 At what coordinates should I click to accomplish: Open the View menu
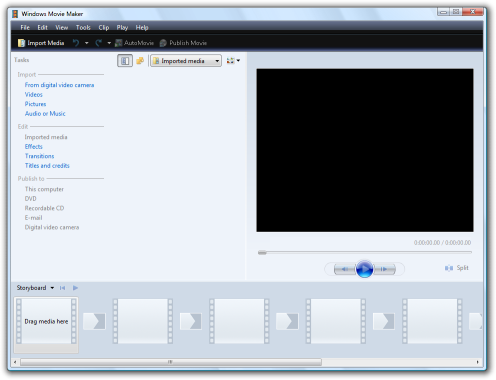62,27
